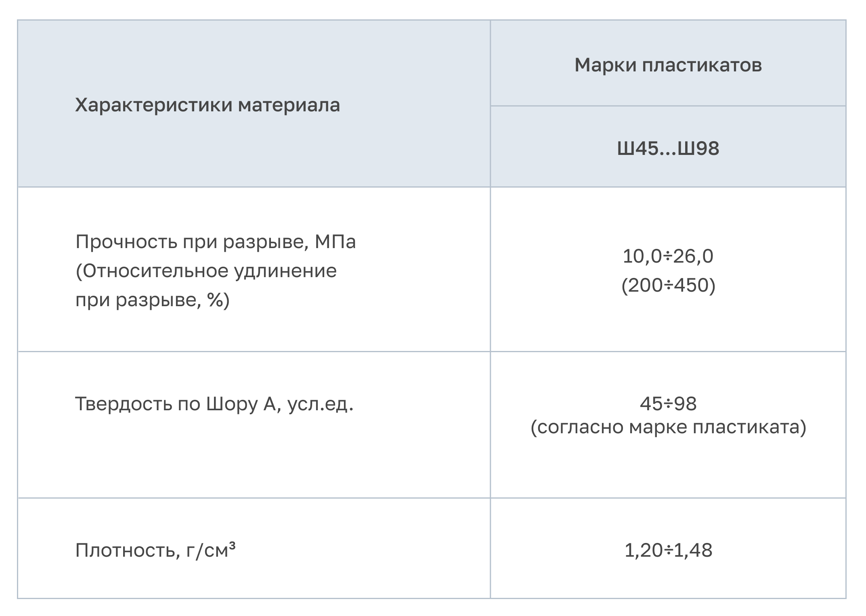Click the 'Марки пластикатов' header text
866x616 pixels.
click(x=668, y=65)
